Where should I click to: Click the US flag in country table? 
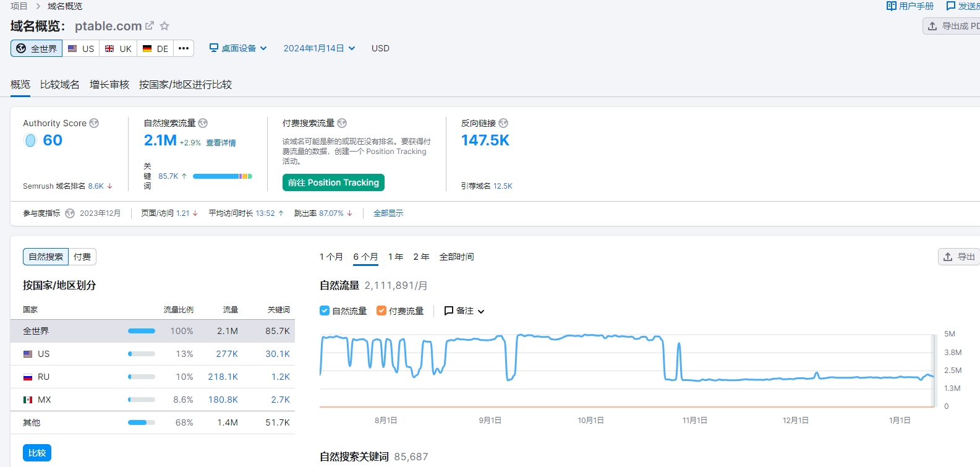point(28,354)
